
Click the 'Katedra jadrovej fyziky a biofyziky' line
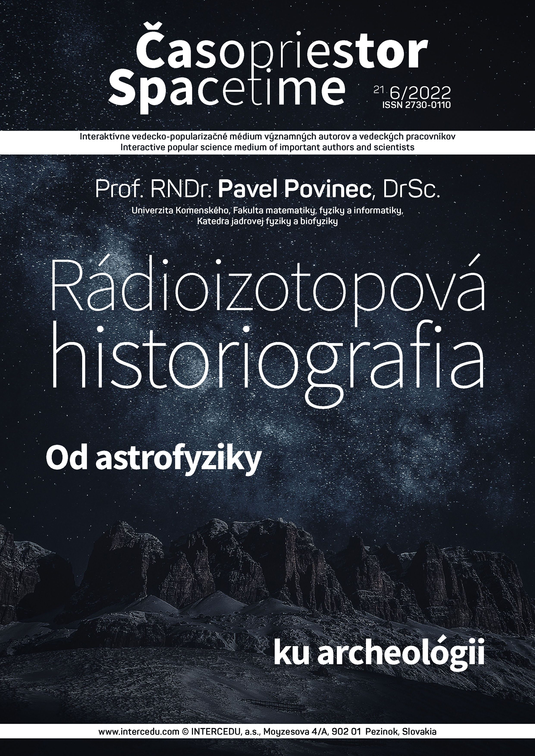(267, 222)
